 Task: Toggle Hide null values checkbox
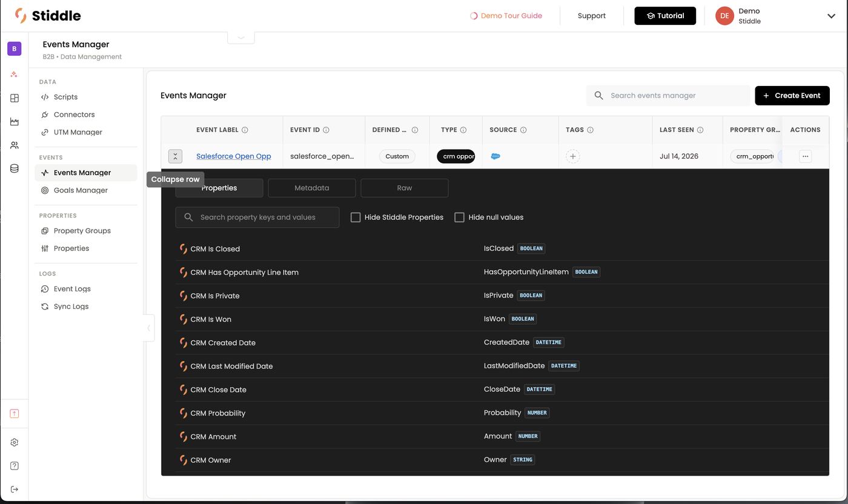click(460, 217)
